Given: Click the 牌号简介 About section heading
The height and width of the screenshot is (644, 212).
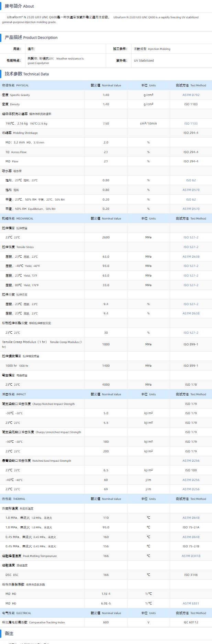Looking at the screenshot, I should [19, 6].
